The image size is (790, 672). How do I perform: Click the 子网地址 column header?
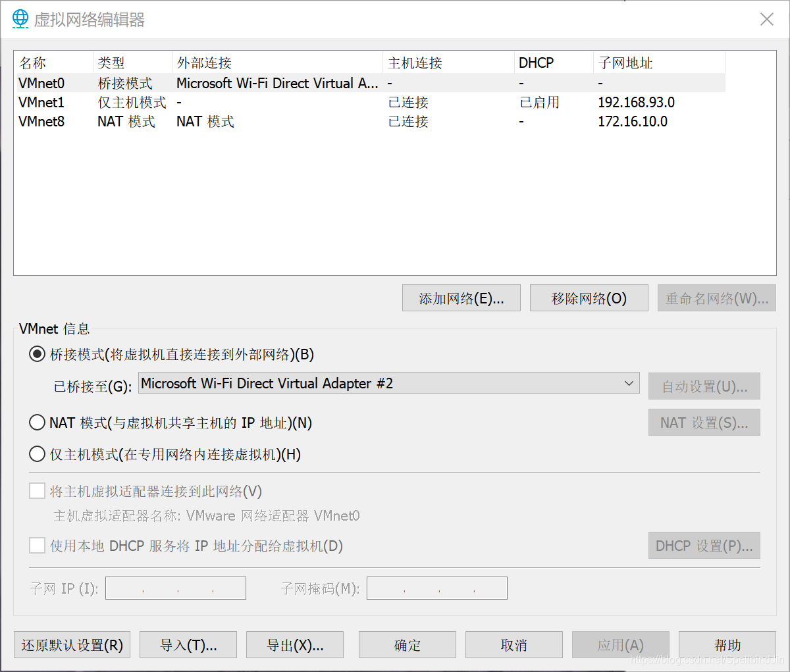[659, 63]
